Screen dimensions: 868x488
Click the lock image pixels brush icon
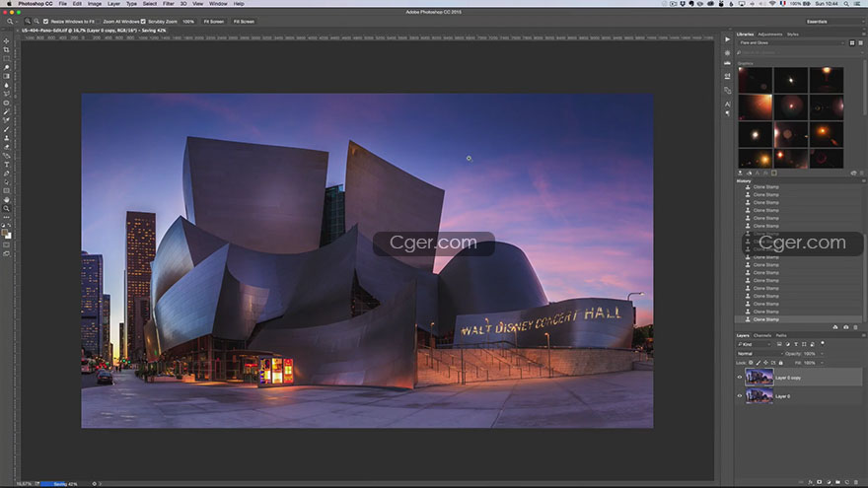(x=759, y=363)
